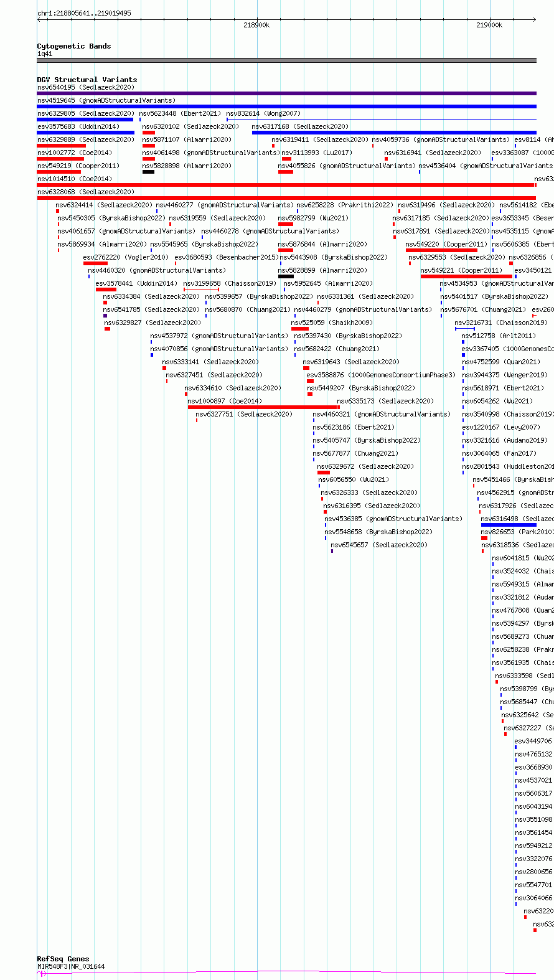Click nsv6056550 (Wu2021) variant label

[354, 479]
